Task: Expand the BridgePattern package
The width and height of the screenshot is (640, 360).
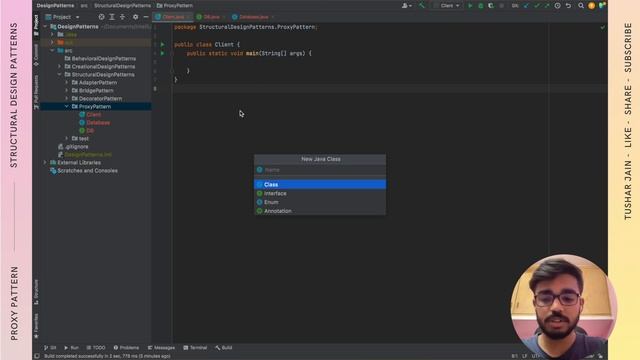Action: point(67,91)
